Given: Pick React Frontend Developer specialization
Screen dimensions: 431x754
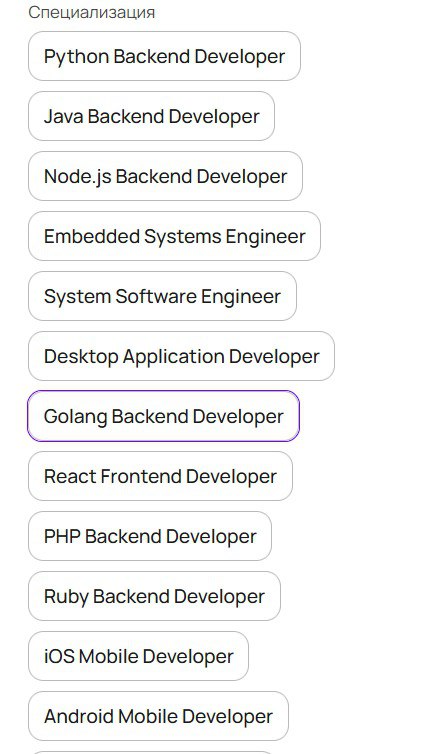Looking at the screenshot, I should tap(160, 476).
